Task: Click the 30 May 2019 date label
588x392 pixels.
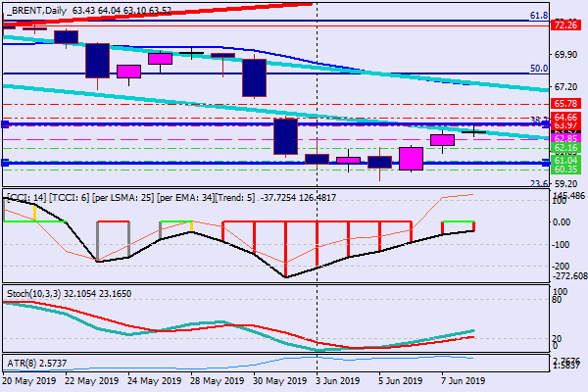Action: (x=279, y=381)
